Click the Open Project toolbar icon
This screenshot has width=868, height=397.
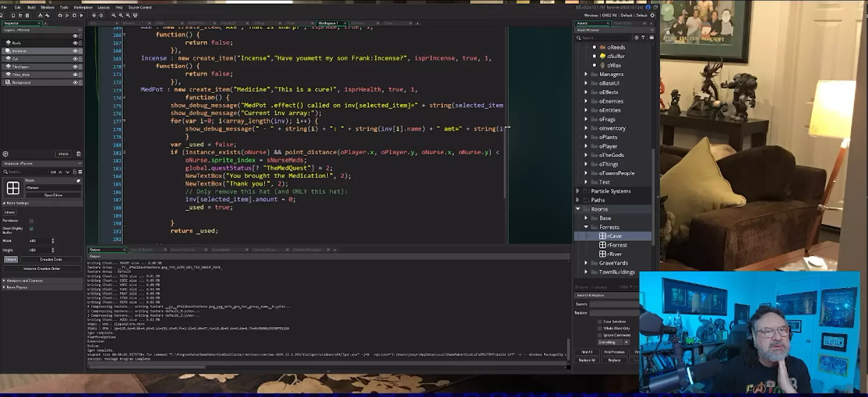20,15
